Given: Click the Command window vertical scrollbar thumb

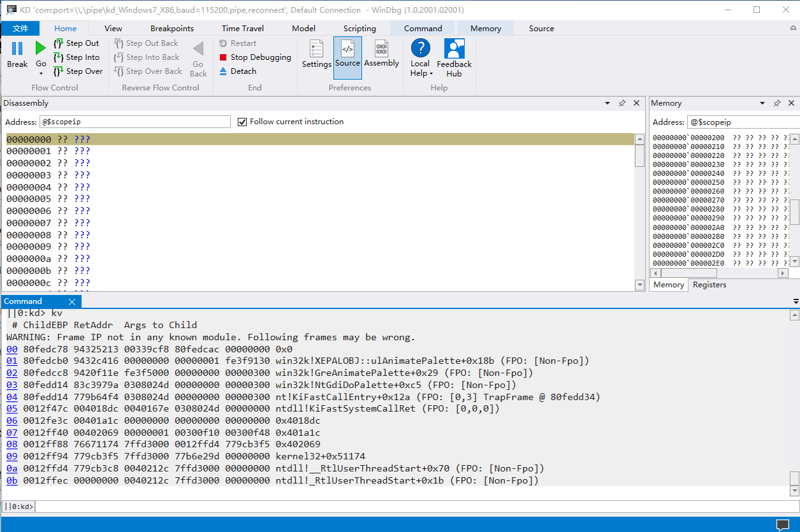Looking at the screenshot, I should [794, 478].
